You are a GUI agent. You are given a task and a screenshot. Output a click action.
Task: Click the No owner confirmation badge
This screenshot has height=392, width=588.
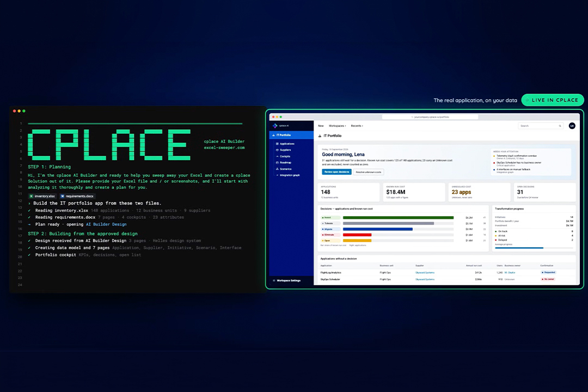[x=548, y=279]
